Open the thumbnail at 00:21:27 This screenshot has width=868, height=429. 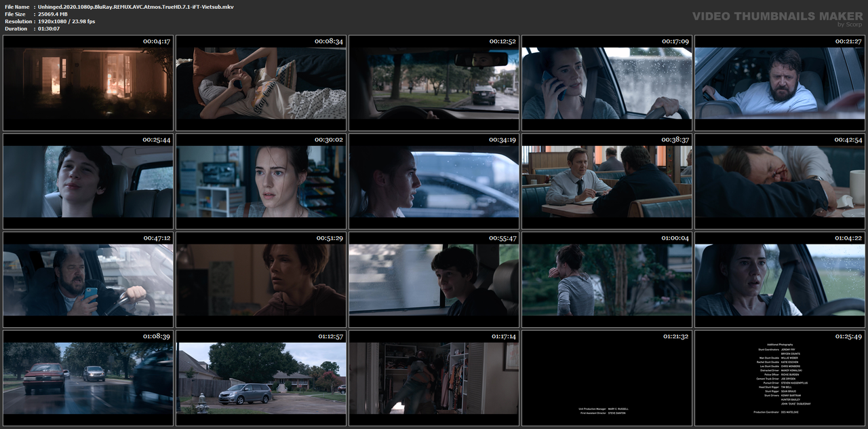pos(780,83)
